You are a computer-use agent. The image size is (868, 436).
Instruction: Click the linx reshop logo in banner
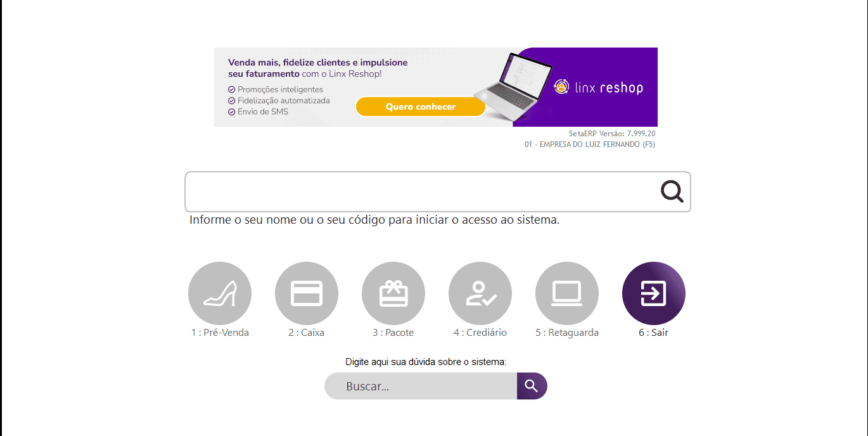[598, 87]
